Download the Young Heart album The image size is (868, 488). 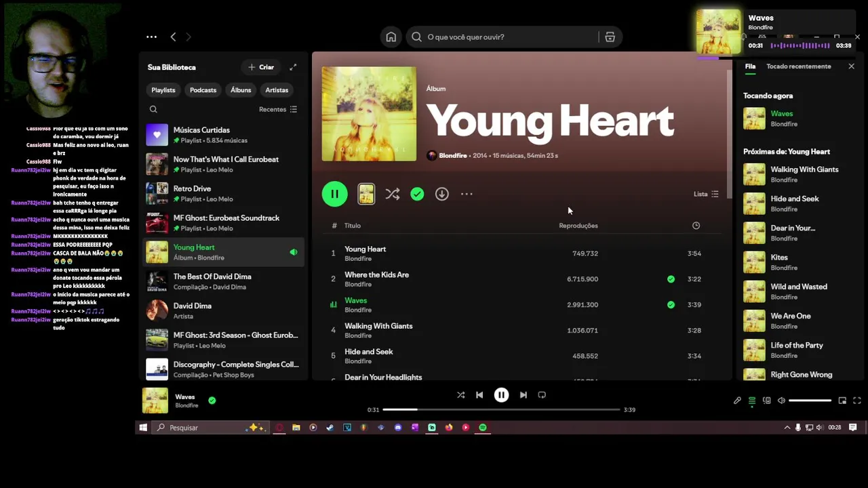click(x=441, y=194)
